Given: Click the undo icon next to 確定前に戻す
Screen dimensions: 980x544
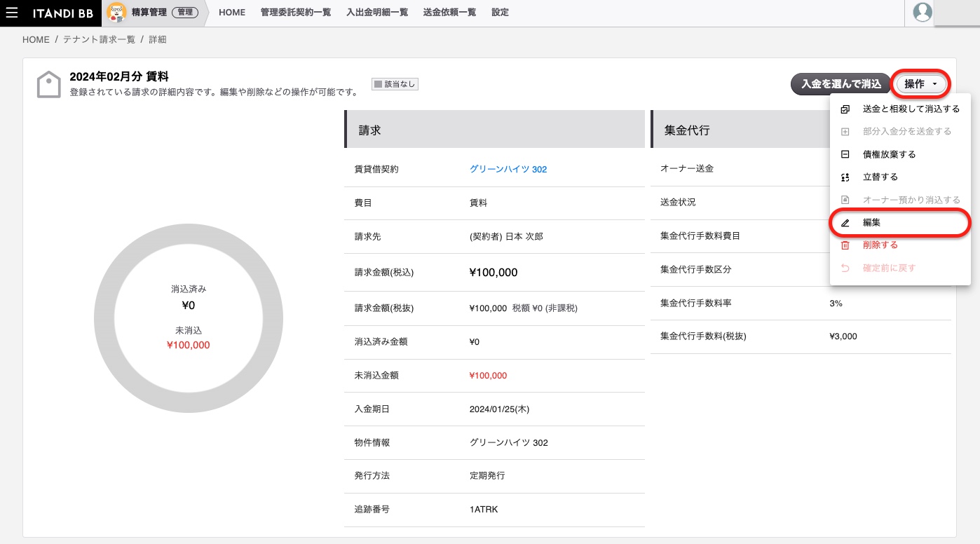Looking at the screenshot, I should point(845,268).
